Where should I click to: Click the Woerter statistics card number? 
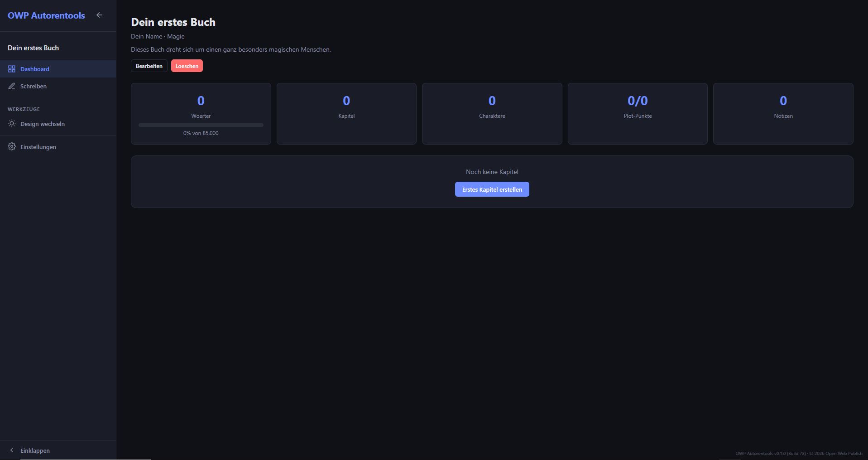201,101
